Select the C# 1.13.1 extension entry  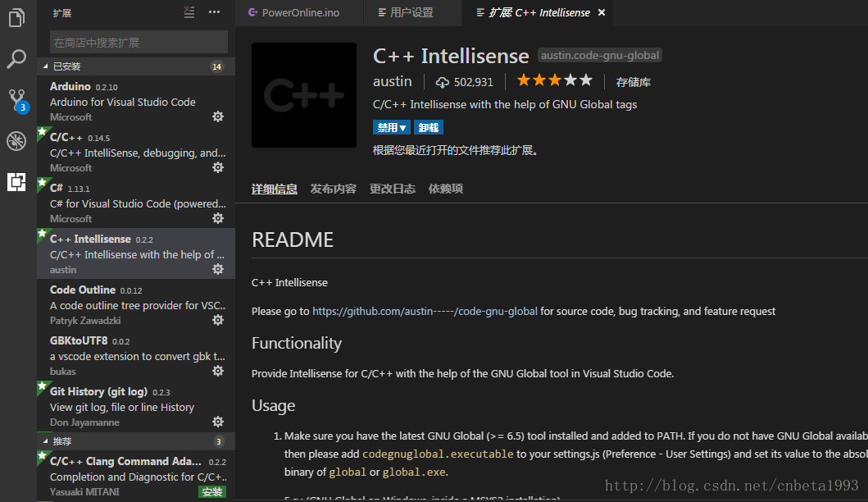tap(136, 203)
